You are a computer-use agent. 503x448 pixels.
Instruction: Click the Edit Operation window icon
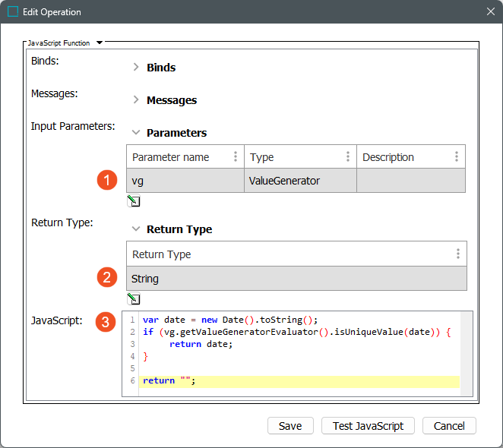(x=12, y=12)
